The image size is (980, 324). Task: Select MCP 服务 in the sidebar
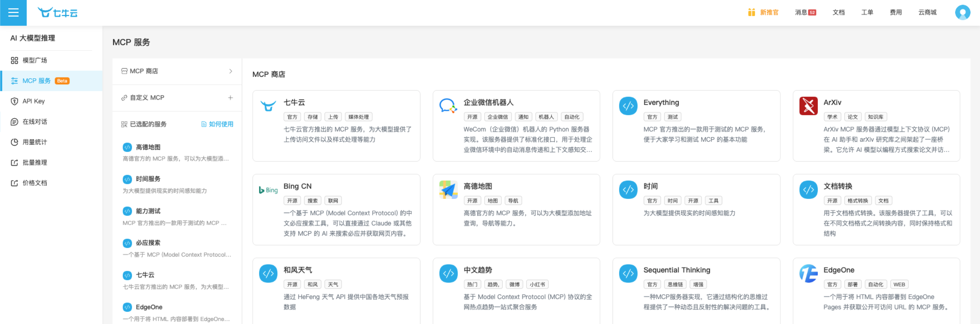coord(51,81)
